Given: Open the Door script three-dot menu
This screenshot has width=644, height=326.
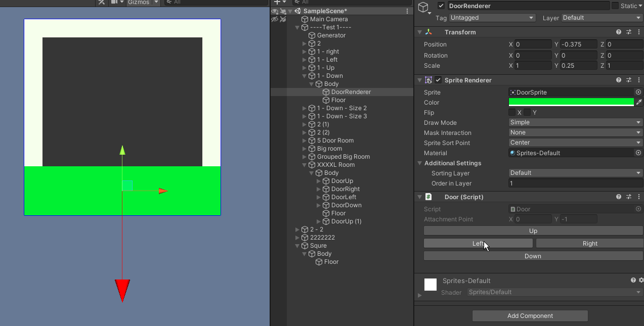Looking at the screenshot, I should (x=638, y=197).
